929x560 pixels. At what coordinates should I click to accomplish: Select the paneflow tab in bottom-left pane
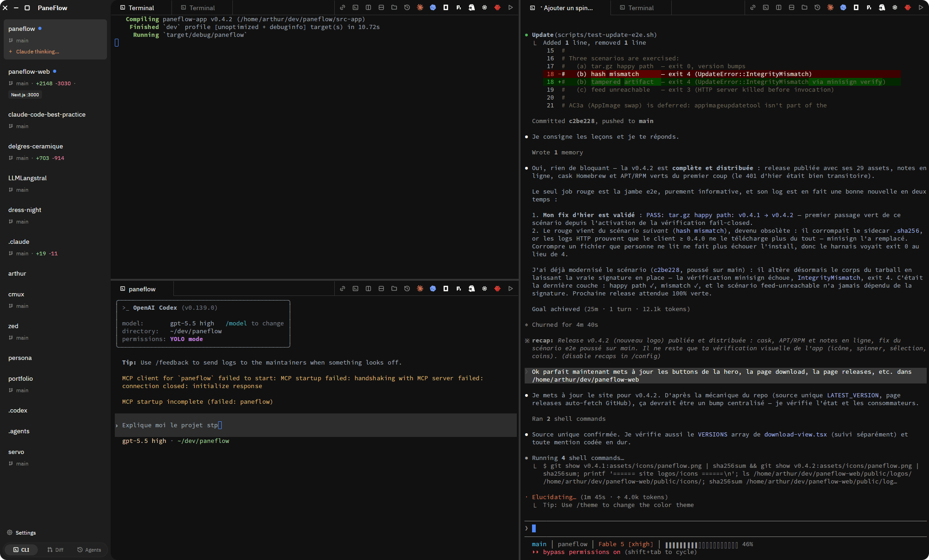click(x=142, y=289)
